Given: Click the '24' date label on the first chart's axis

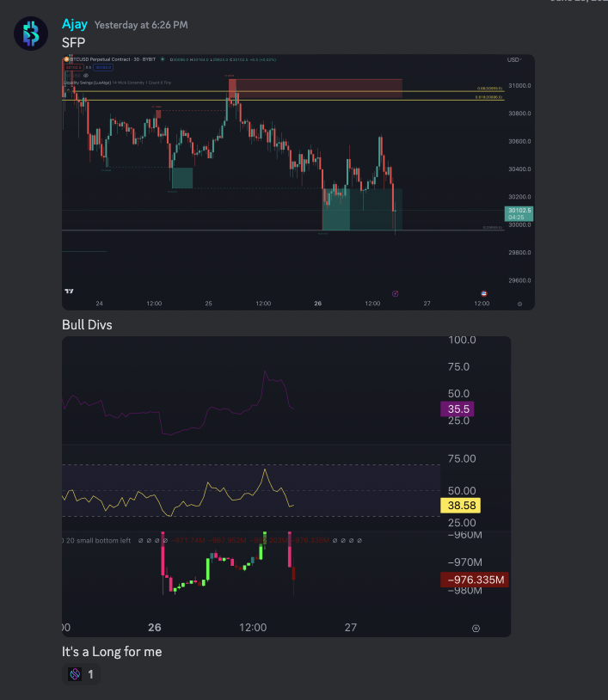Looking at the screenshot, I should tap(99, 304).
